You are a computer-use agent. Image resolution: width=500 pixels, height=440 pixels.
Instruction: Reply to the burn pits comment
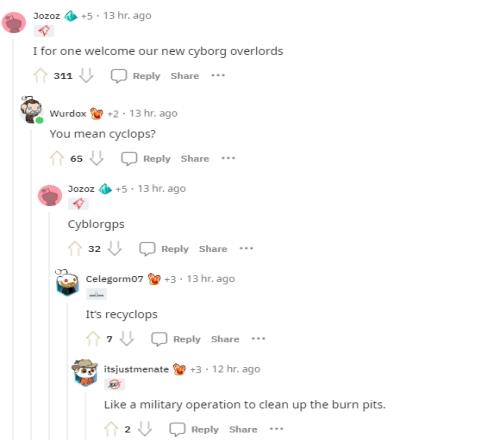click(194, 429)
